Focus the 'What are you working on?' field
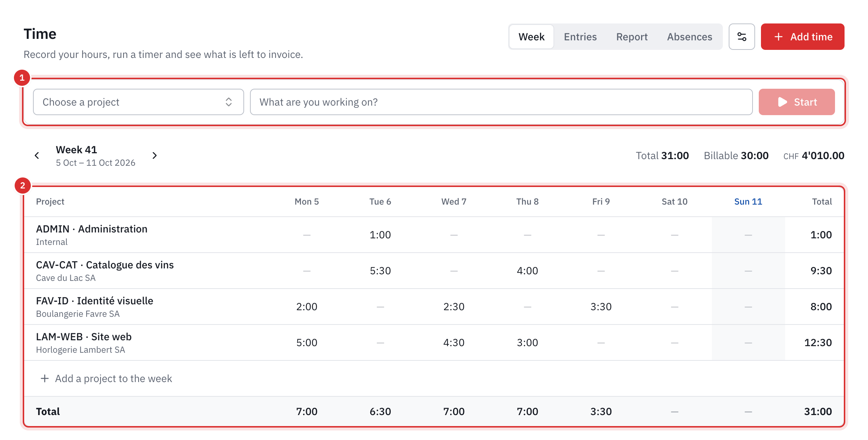This screenshot has width=868, height=440. 501,102
